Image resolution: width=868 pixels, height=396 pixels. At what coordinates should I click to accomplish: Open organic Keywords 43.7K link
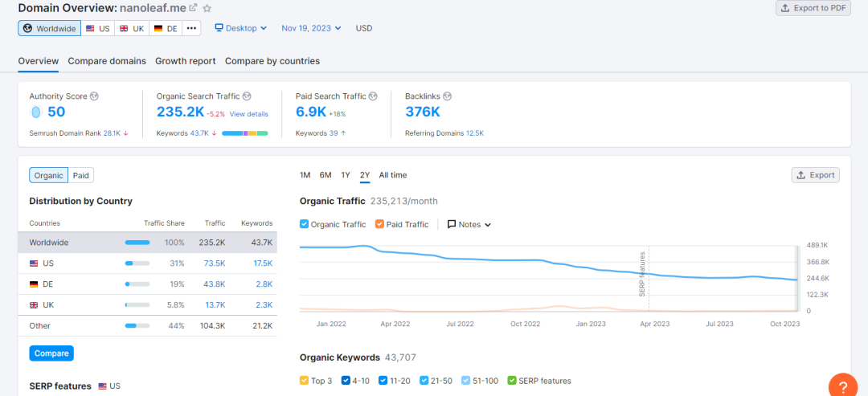[x=199, y=133]
